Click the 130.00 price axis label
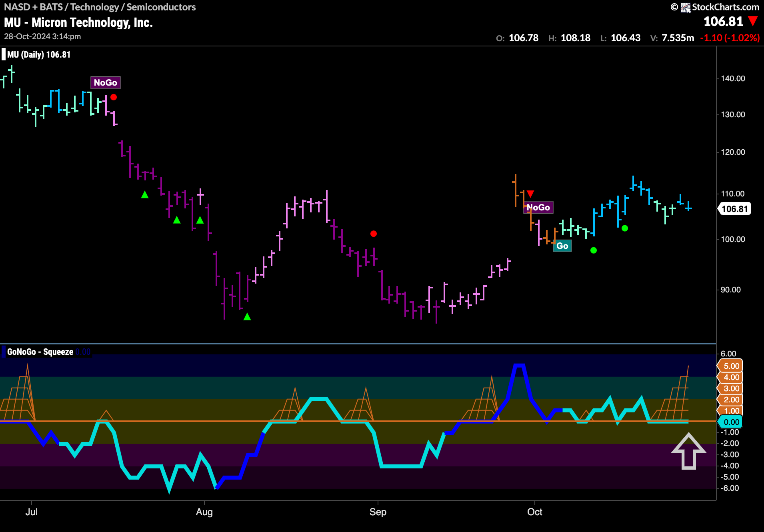The image size is (764, 532). [733, 114]
